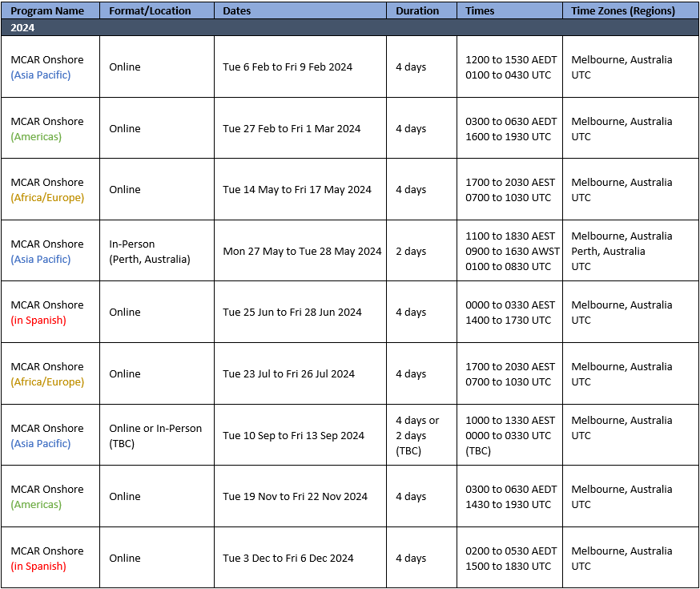700x589 pixels.
Task: Select time 1600 to 1930 UTC
Action: (509, 137)
